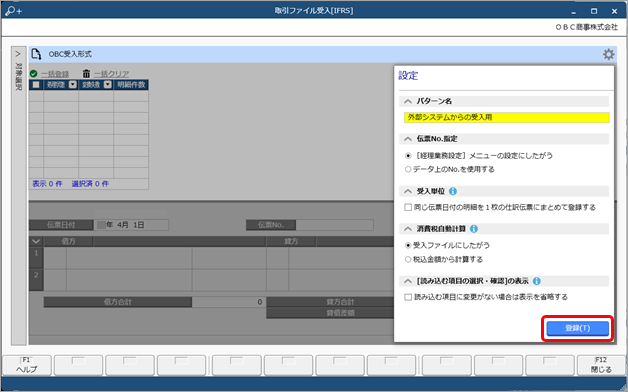
Task: Toggle the select-all checkbox in the list header
Action: click(36, 84)
